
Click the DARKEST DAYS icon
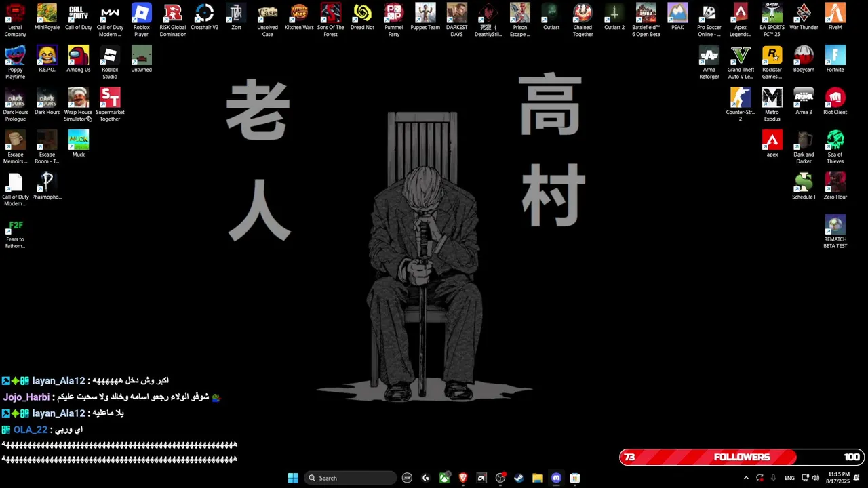(x=456, y=20)
